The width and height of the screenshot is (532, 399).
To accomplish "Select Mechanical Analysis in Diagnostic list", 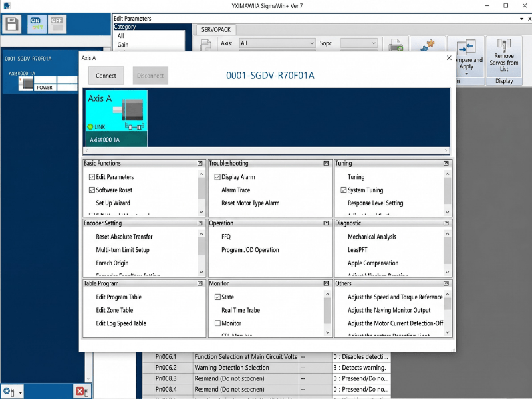I will tap(372, 237).
